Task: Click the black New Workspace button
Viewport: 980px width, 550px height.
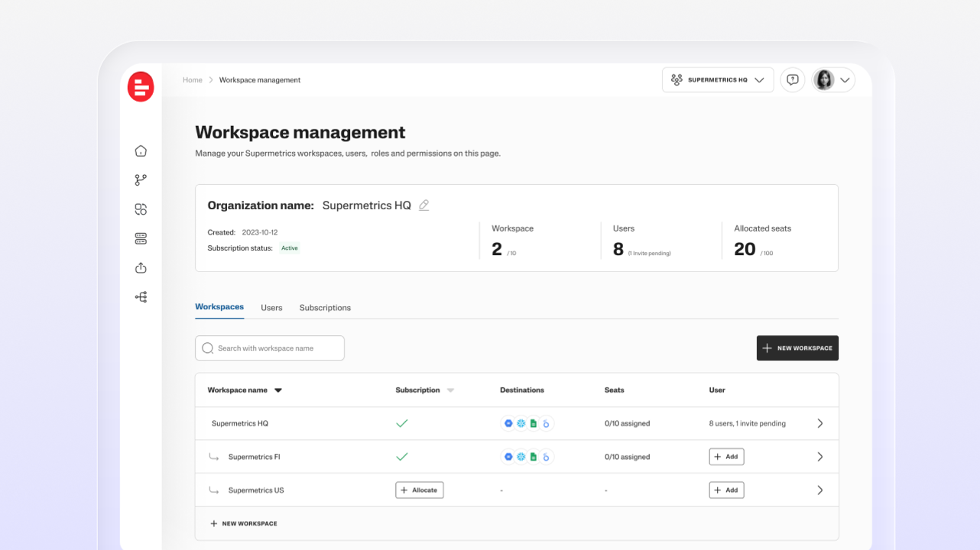Action: click(x=797, y=348)
